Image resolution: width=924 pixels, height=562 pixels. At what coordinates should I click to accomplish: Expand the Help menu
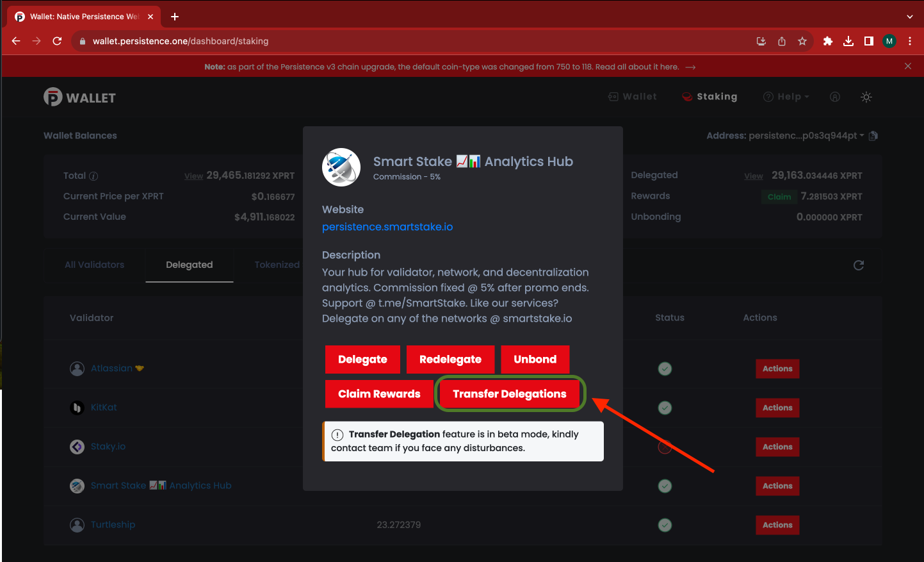[786, 97]
